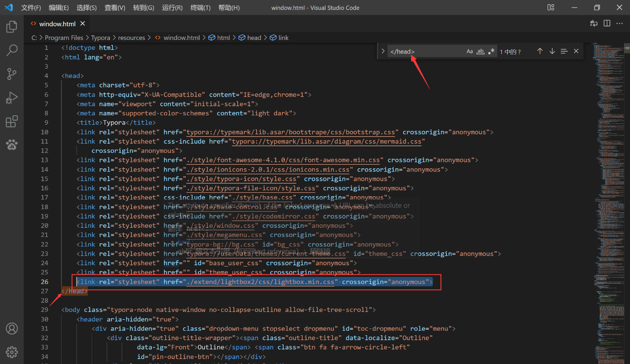
Task: Open the Explorer view in activity bar
Action: click(x=12, y=27)
